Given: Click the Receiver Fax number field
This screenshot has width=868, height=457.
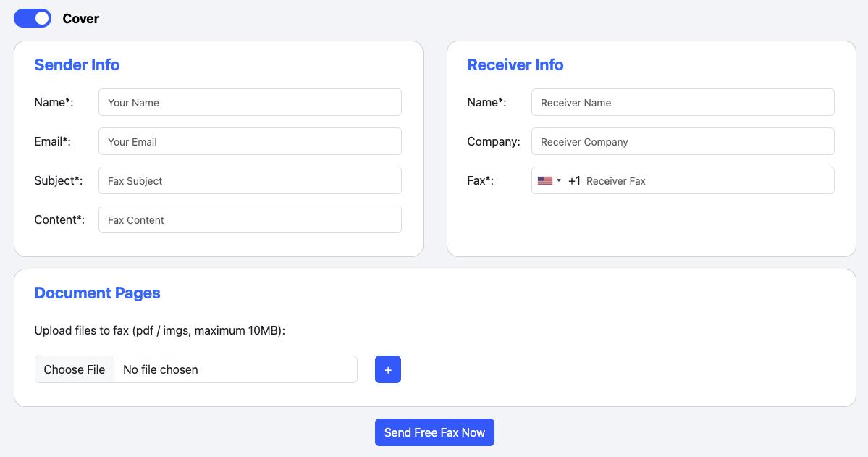Looking at the screenshot, I should 706,181.
